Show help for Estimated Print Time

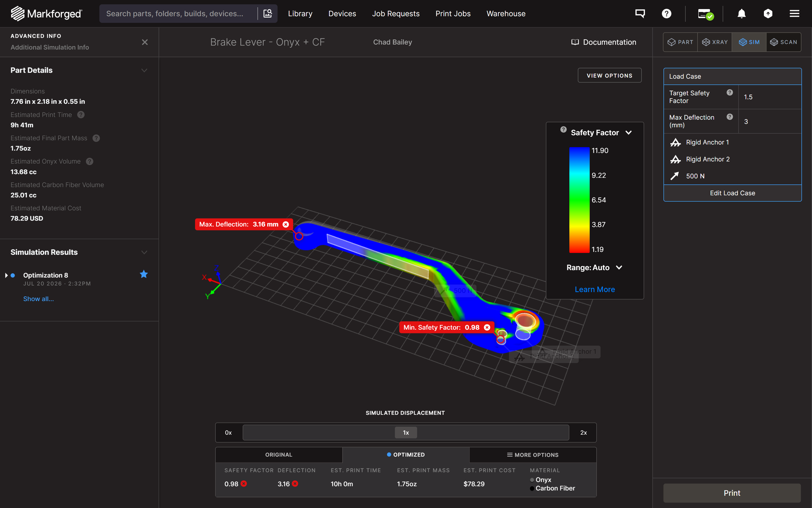[81, 115]
